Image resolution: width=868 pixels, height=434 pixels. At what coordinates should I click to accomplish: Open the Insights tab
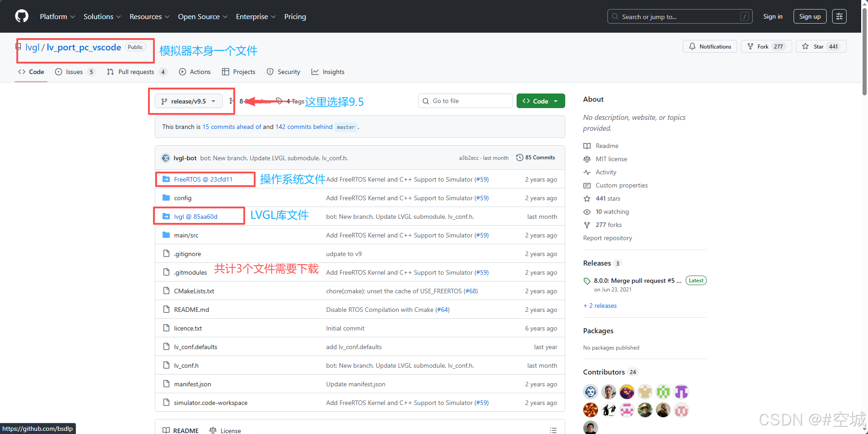point(328,72)
